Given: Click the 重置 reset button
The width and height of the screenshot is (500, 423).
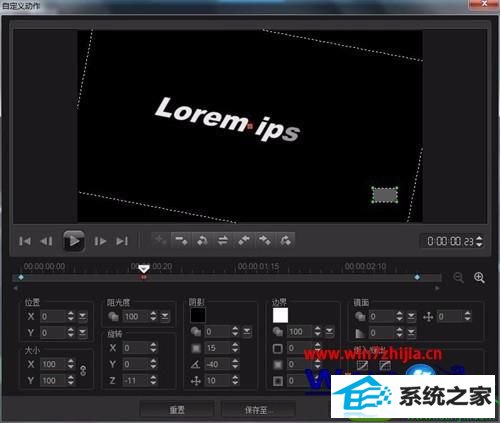Looking at the screenshot, I should (x=177, y=410).
